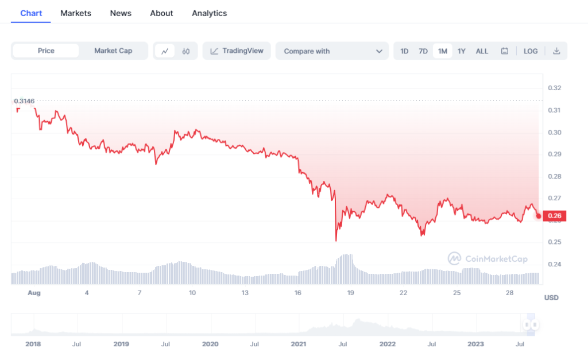
Task: Switch to candlestick chart icon
Action: [185, 51]
